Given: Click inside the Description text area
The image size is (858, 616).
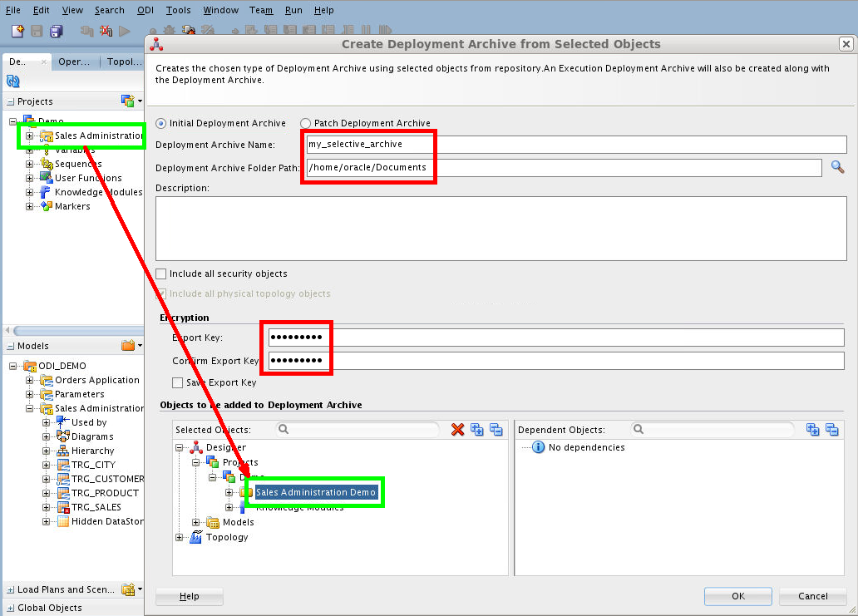Looking at the screenshot, I should click(x=499, y=229).
